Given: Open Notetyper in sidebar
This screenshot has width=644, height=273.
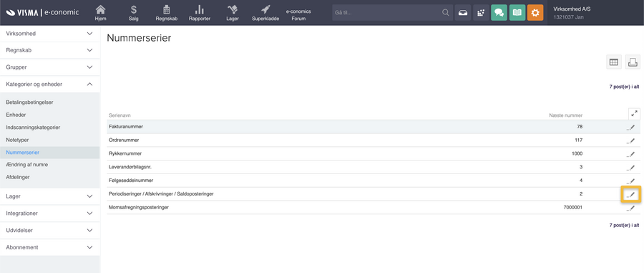Looking at the screenshot, I should tap(17, 140).
